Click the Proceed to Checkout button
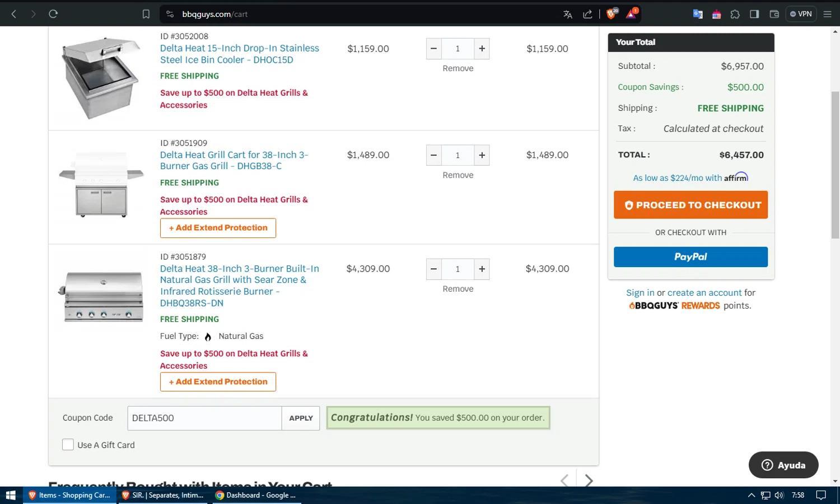Image resolution: width=840 pixels, height=504 pixels. 690,205
